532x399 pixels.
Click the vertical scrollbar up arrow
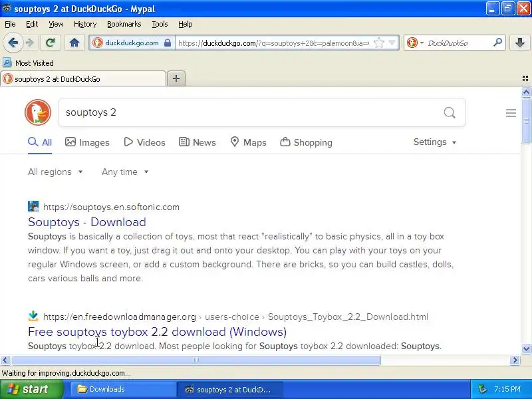coord(526,92)
